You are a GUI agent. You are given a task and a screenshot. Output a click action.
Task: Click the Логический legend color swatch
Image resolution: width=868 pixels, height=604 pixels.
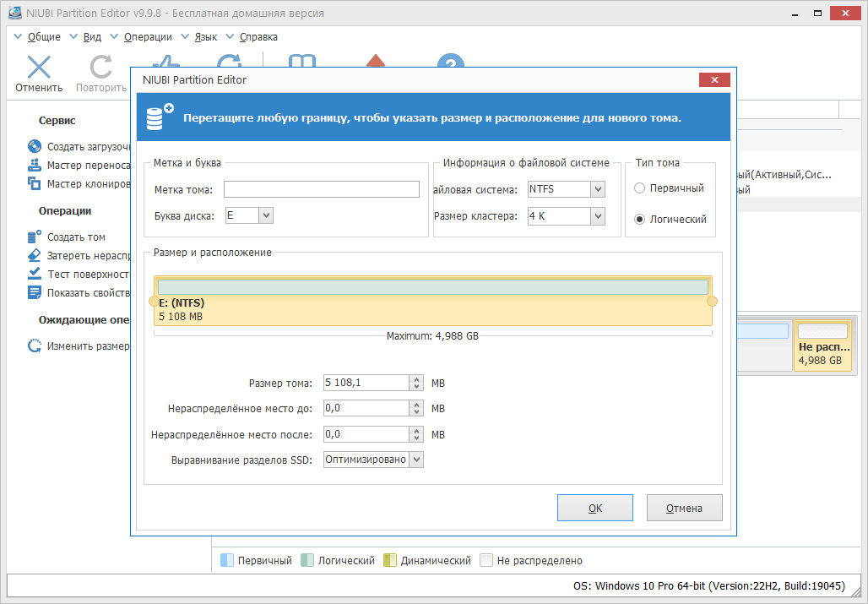[x=307, y=560]
